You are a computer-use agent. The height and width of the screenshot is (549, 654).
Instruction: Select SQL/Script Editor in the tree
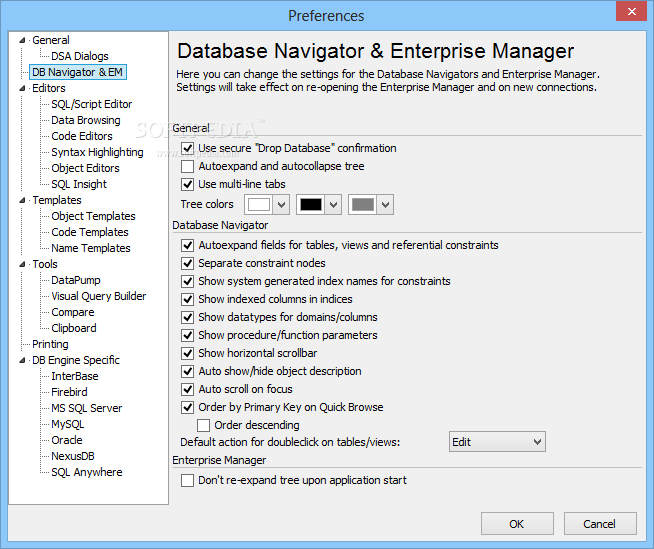pos(91,104)
